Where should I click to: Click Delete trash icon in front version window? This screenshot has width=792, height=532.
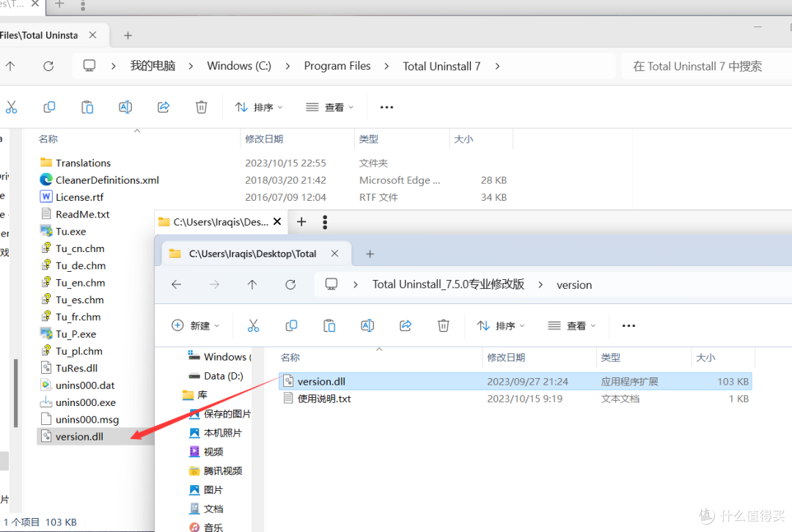pyautogui.click(x=444, y=325)
